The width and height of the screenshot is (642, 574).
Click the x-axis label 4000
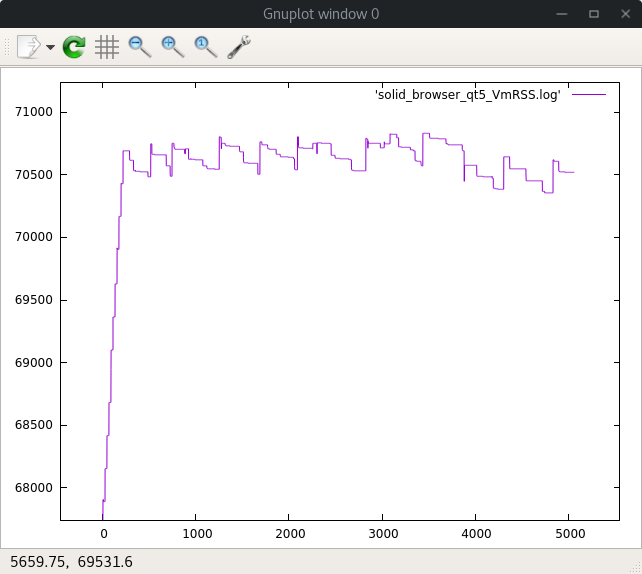pos(477,534)
